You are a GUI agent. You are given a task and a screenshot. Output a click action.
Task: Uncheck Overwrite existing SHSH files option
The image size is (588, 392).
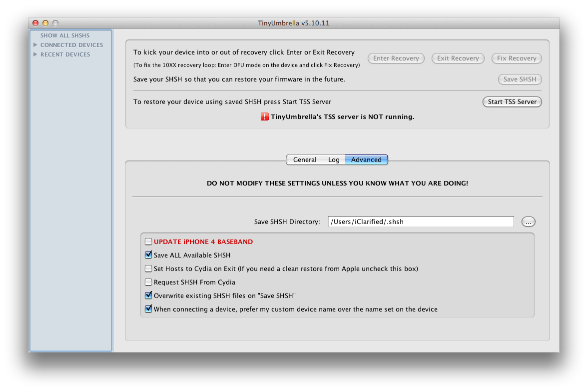[x=148, y=295]
